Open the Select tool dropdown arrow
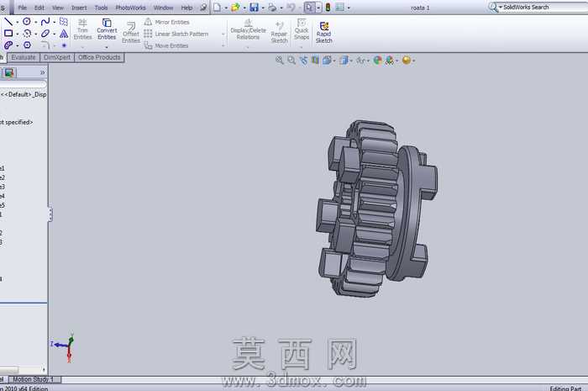The width and height of the screenshot is (588, 391). 318,8
